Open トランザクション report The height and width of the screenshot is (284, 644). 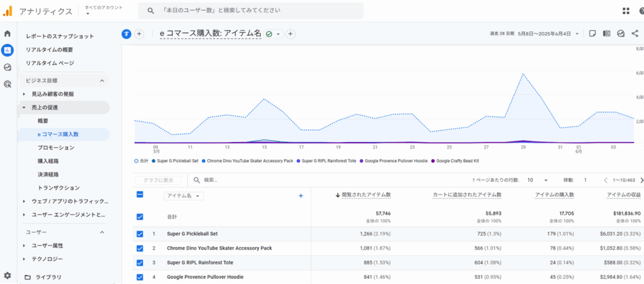pos(58,188)
